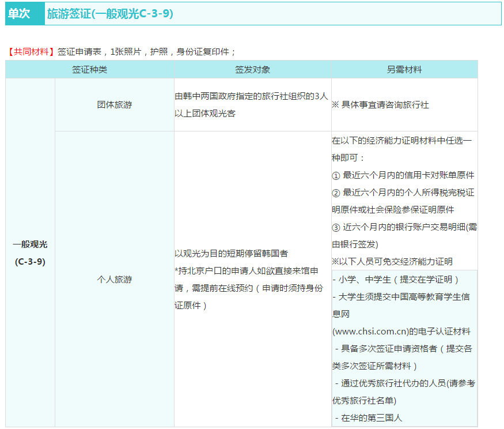
Task: Click the 在华的第三国人 line
Action: point(374,418)
